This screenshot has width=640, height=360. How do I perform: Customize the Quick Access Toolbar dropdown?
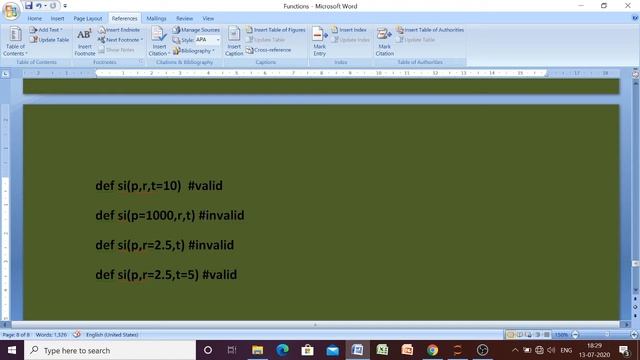point(65,6)
